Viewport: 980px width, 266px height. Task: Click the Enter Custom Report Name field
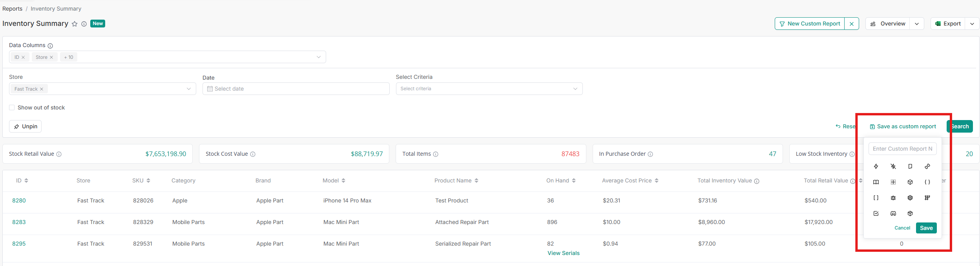[x=902, y=149]
